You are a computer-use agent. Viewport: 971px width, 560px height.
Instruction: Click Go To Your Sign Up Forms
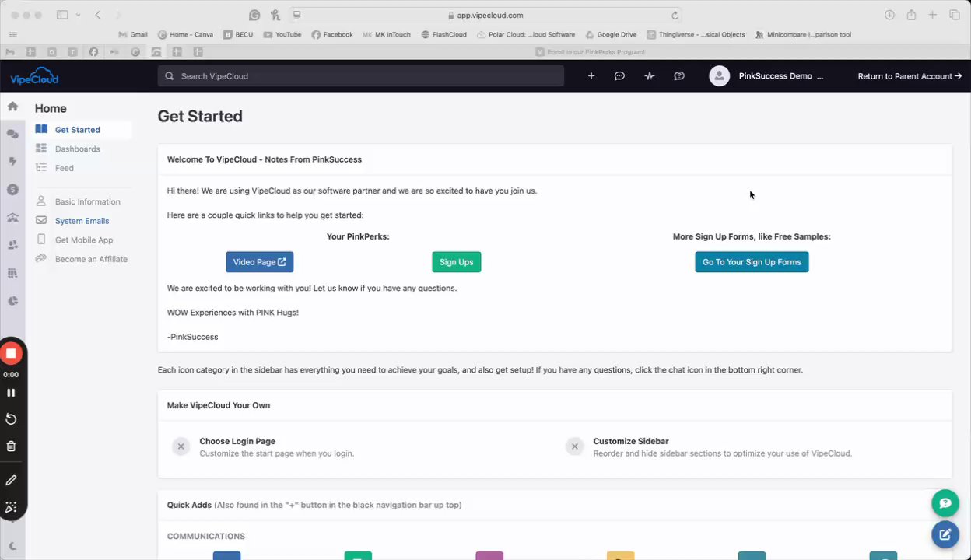click(x=752, y=262)
